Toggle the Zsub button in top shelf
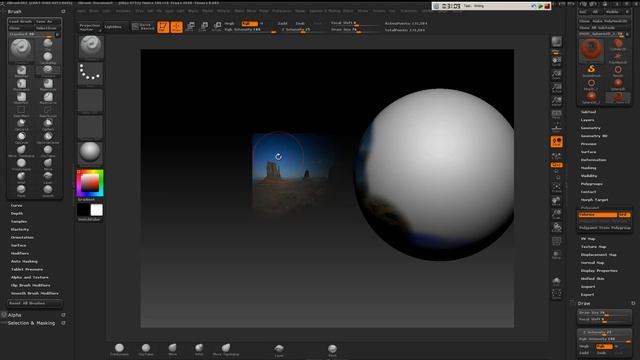This screenshot has width=640, height=360. coord(300,23)
